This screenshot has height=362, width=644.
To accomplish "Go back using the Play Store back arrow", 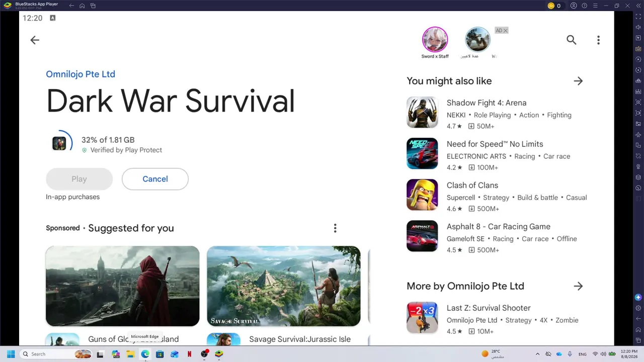I will pos(35,40).
